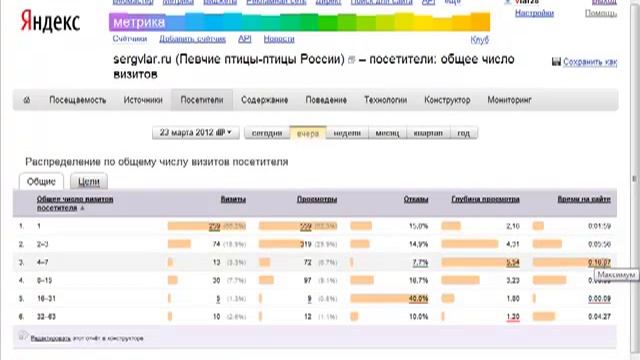Click the 8–15 visits row label
640x360 pixels.
[44, 280]
